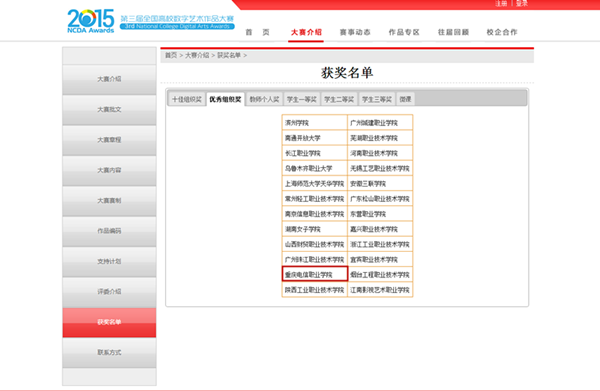Go to 赛事动态 in the top navigation

355,32
